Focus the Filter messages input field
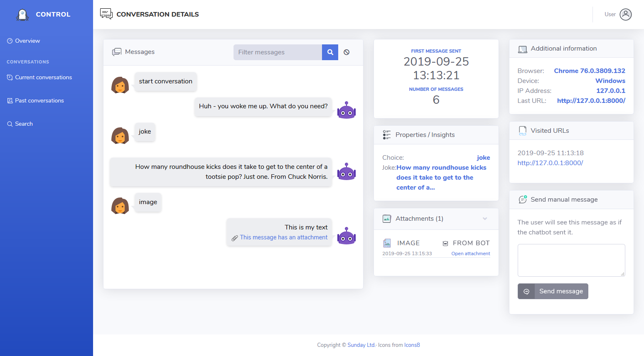This screenshot has height=356, width=644. coord(278,52)
